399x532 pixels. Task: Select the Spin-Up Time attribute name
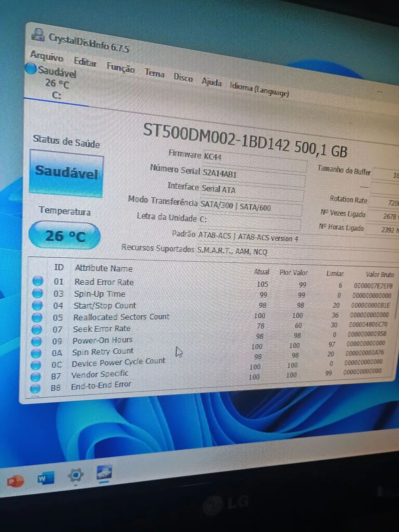[100, 294]
